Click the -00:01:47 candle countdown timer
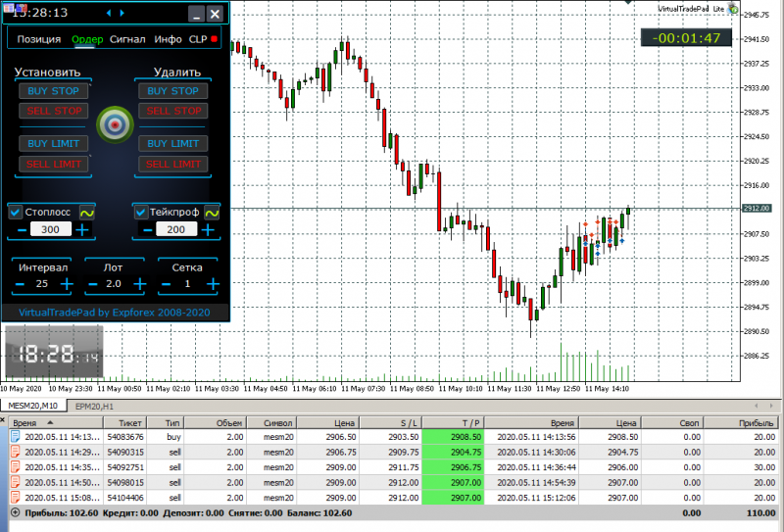This screenshot has width=784, height=532. click(x=686, y=38)
